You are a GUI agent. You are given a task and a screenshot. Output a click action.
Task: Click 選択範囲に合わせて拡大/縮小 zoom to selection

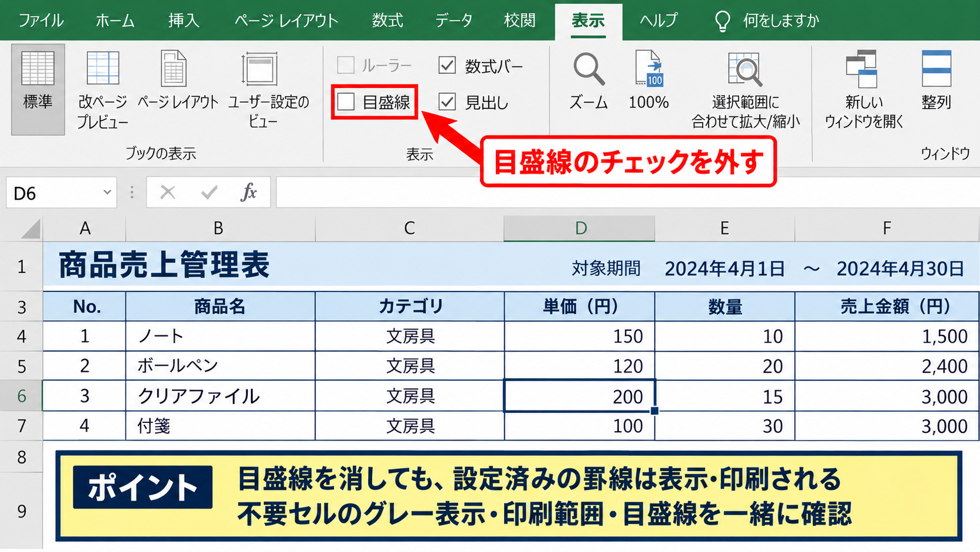tap(746, 89)
